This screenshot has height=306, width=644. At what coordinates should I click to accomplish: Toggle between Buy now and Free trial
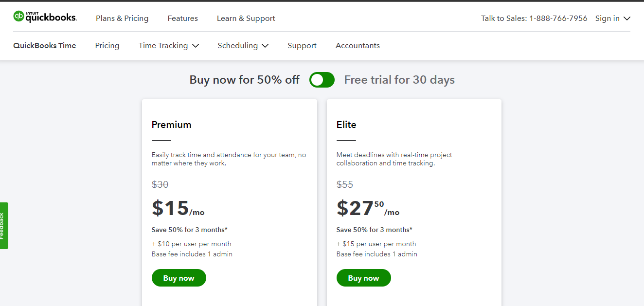(322, 80)
